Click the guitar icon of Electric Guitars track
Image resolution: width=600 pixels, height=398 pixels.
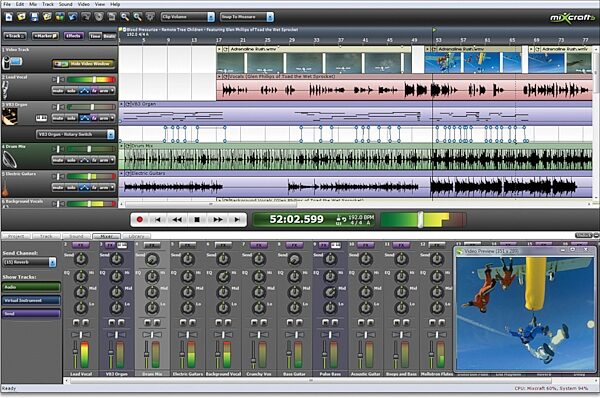tap(5, 188)
